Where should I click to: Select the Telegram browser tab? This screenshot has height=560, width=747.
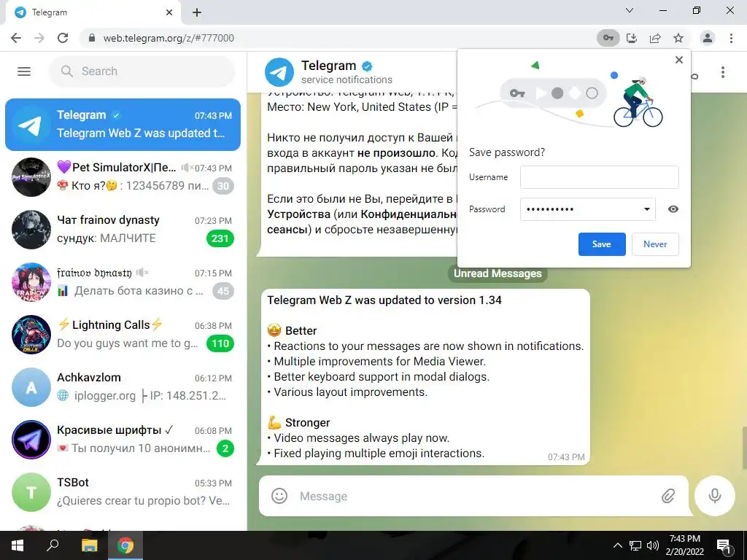[x=93, y=12]
